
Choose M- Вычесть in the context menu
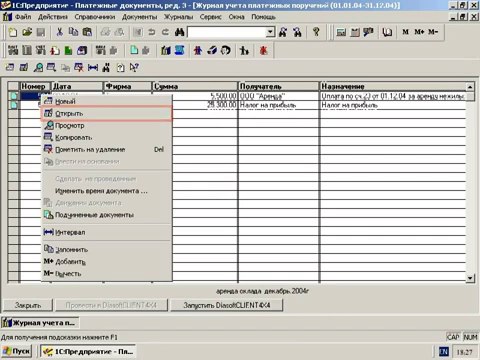[x=107, y=274]
